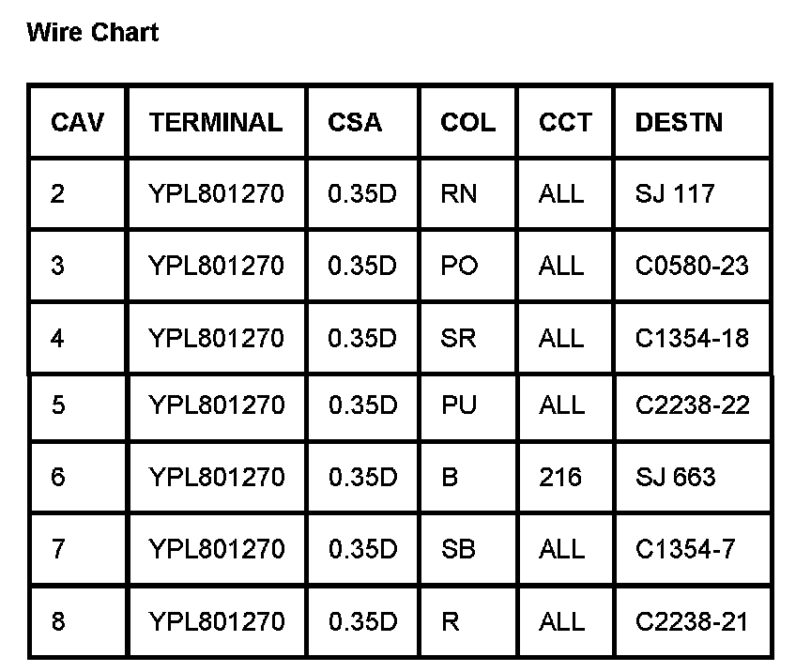Image resolution: width=811 pixels, height=672 pixels.
Task: Click the 216 circuit cell
Action: 559,477
